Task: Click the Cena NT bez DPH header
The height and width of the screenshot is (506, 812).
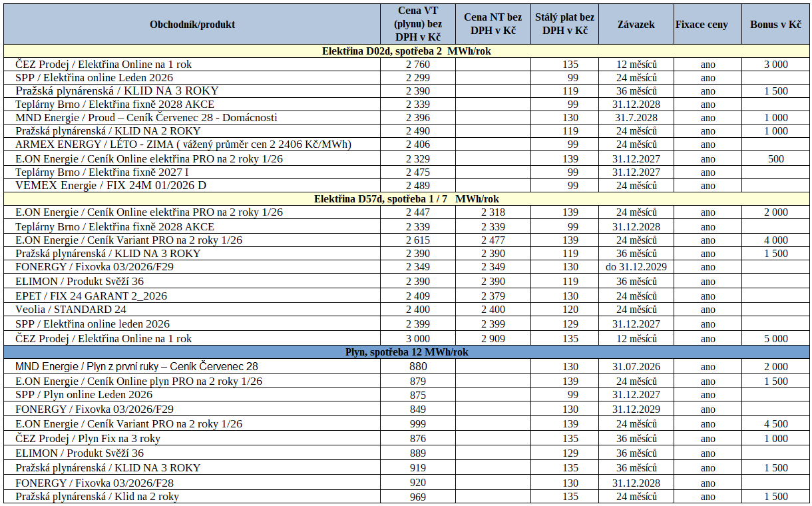Action: (x=493, y=25)
